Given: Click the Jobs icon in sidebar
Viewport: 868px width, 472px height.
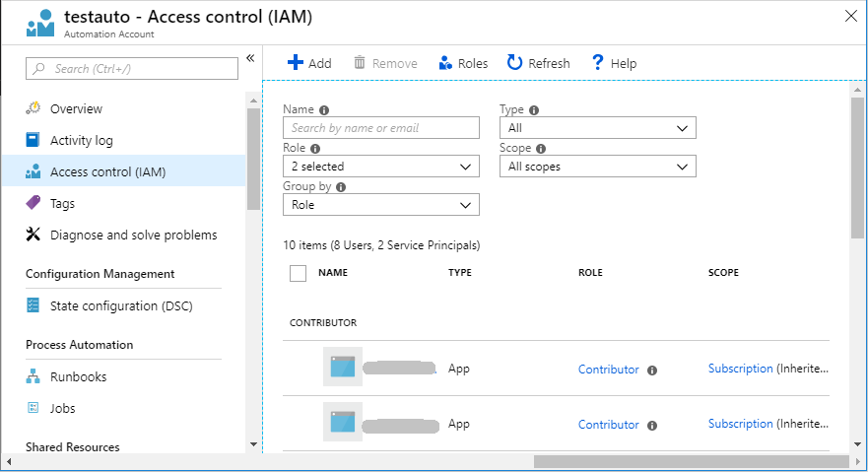Looking at the screenshot, I should [33, 407].
